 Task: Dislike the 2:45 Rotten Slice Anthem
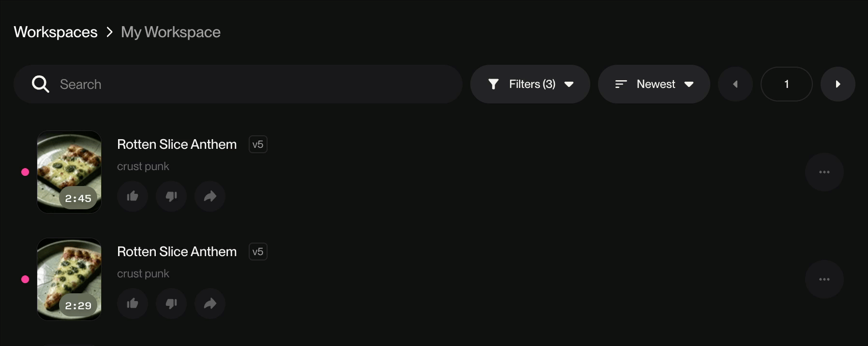click(x=171, y=196)
